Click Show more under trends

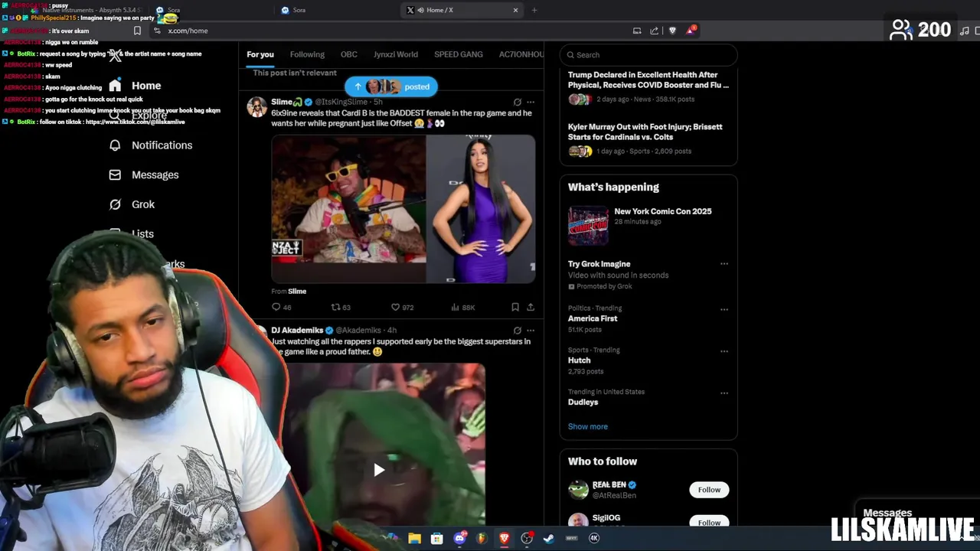pos(588,427)
